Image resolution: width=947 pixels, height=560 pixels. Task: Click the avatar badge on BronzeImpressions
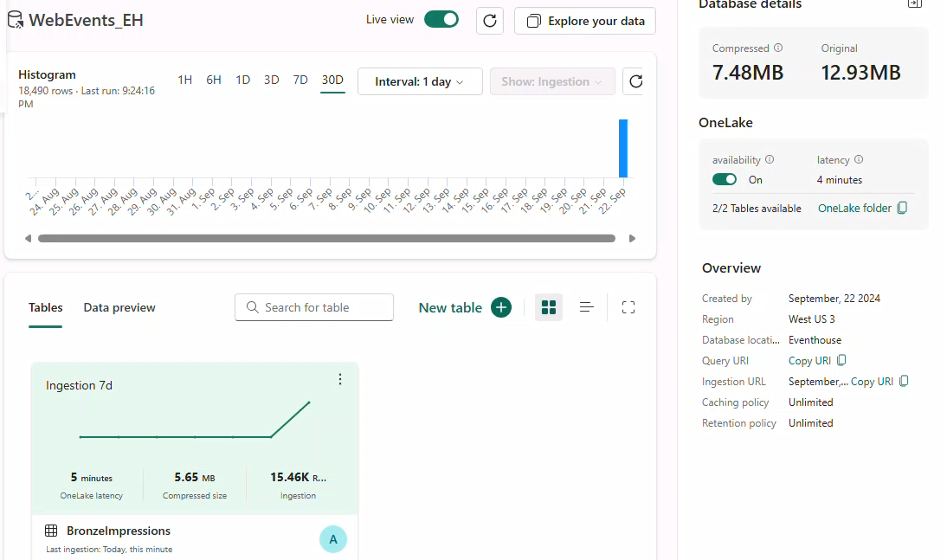[x=333, y=538]
